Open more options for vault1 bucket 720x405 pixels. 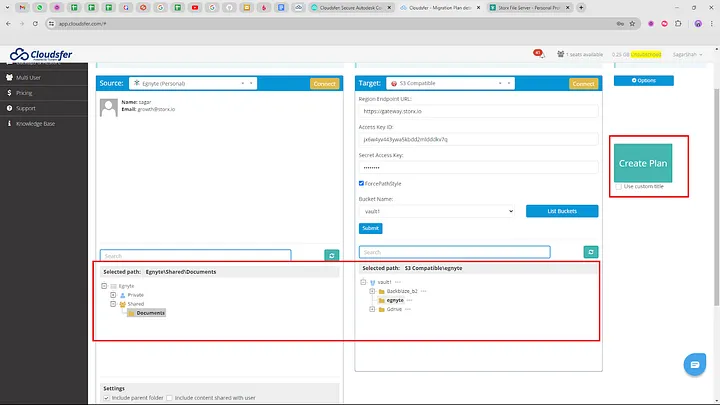click(x=398, y=282)
